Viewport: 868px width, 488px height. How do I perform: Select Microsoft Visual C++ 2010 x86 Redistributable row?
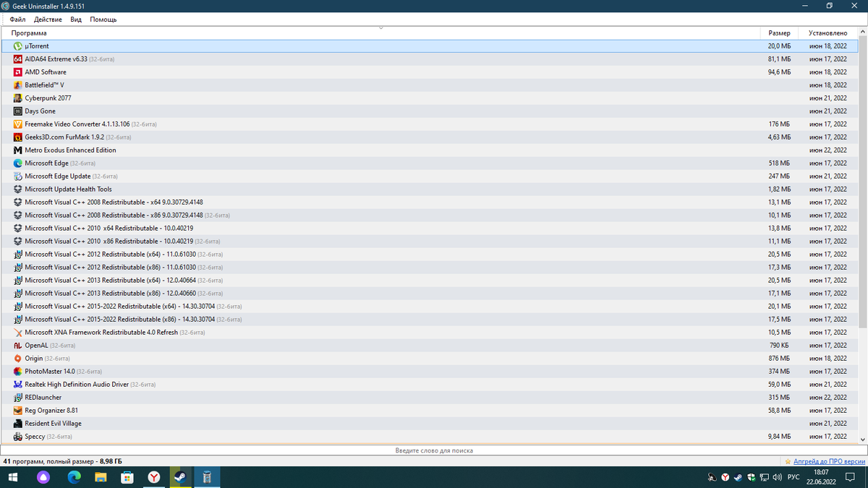click(x=428, y=241)
